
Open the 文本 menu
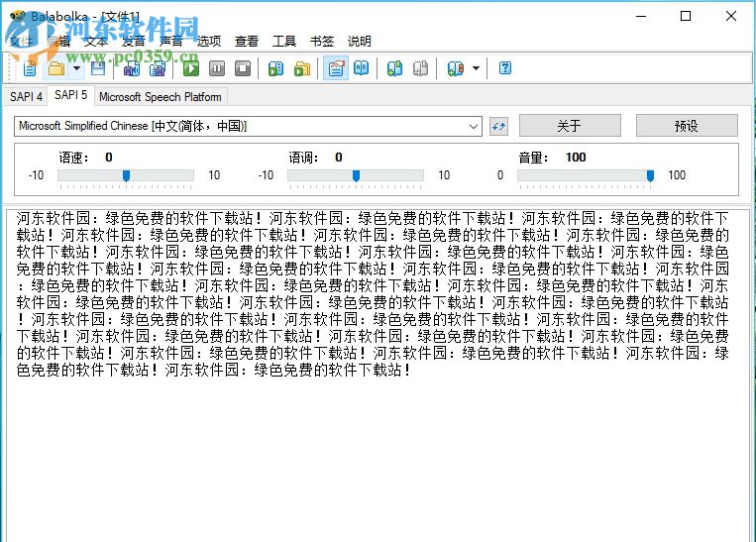[x=96, y=42]
